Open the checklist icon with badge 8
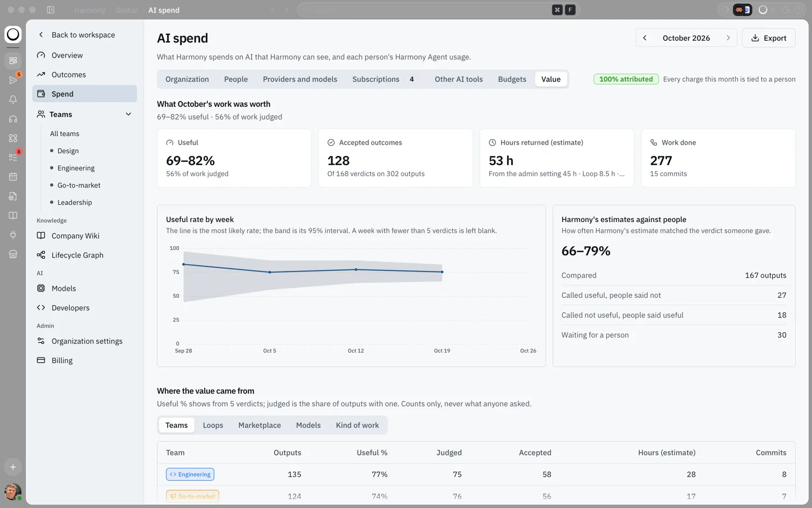Image resolution: width=812 pixels, height=508 pixels. (13, 158)
